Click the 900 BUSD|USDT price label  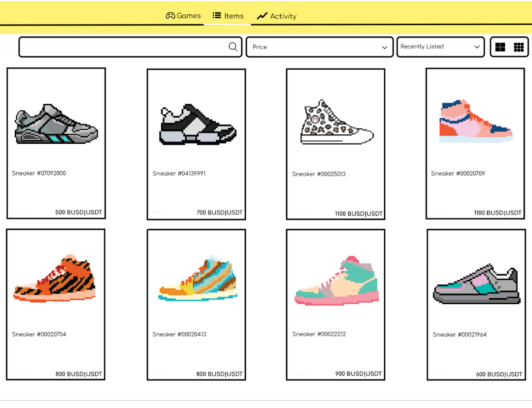(358, 374)
